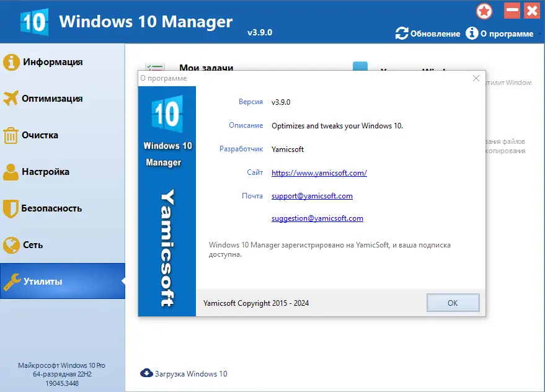Image resolution: width=545 pixels, height=392 pixels.
Task: Open the Сеть section
Action: 63,245
